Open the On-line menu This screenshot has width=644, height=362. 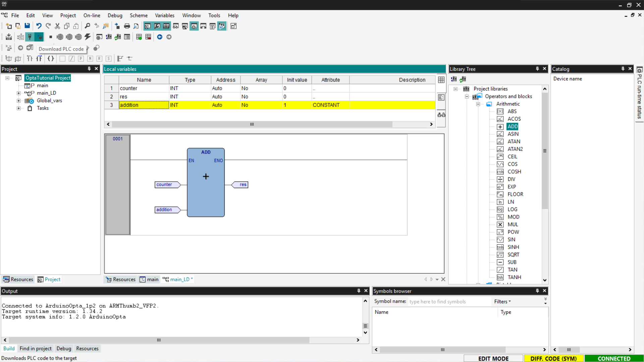coord(92,15)
